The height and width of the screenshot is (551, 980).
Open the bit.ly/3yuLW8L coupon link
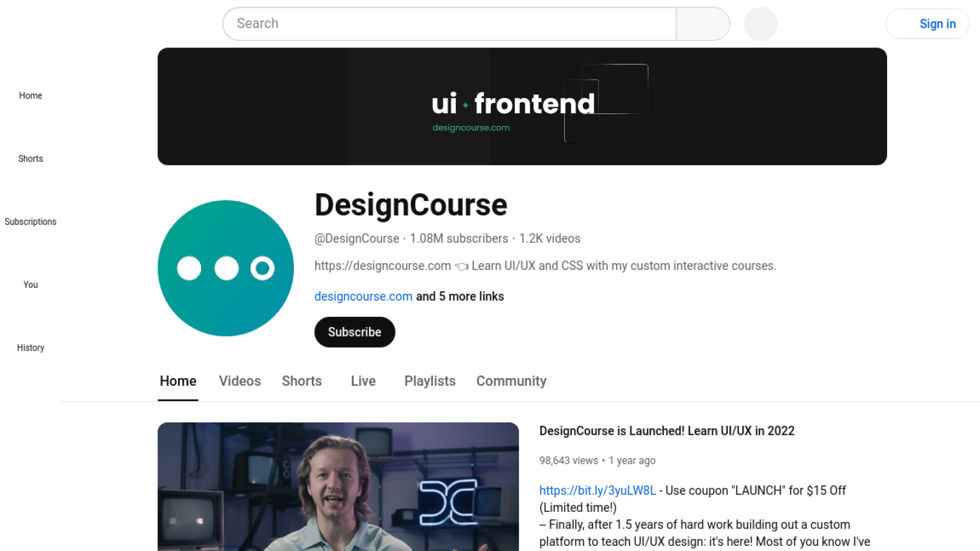[597, 490]
